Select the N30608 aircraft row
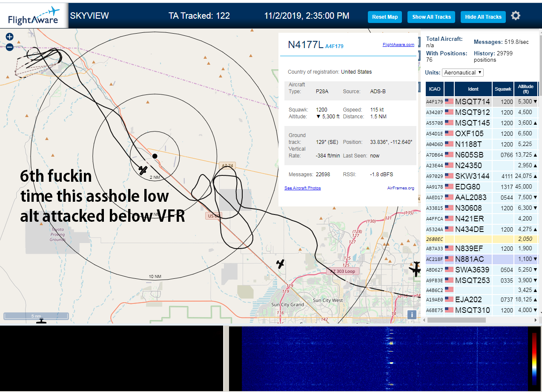542x392 pixels. (x=482, y=208)
